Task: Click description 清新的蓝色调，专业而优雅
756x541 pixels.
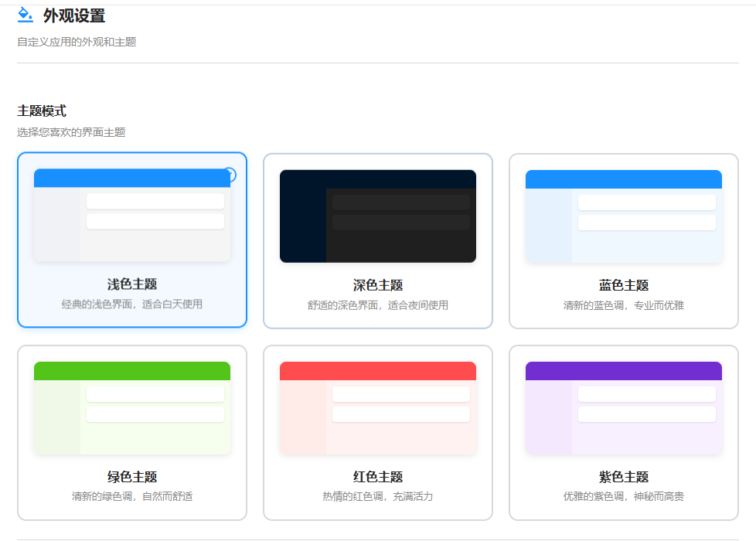Action: [624, 305]
